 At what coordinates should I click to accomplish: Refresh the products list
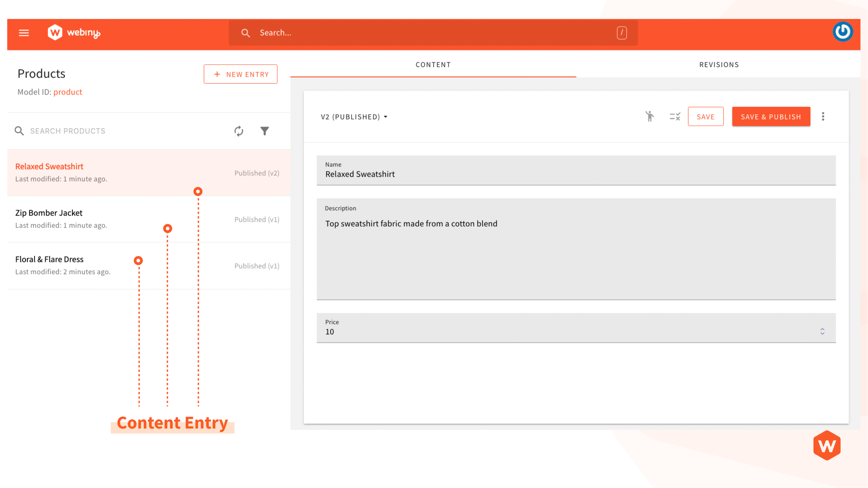[x=239, y=131]
